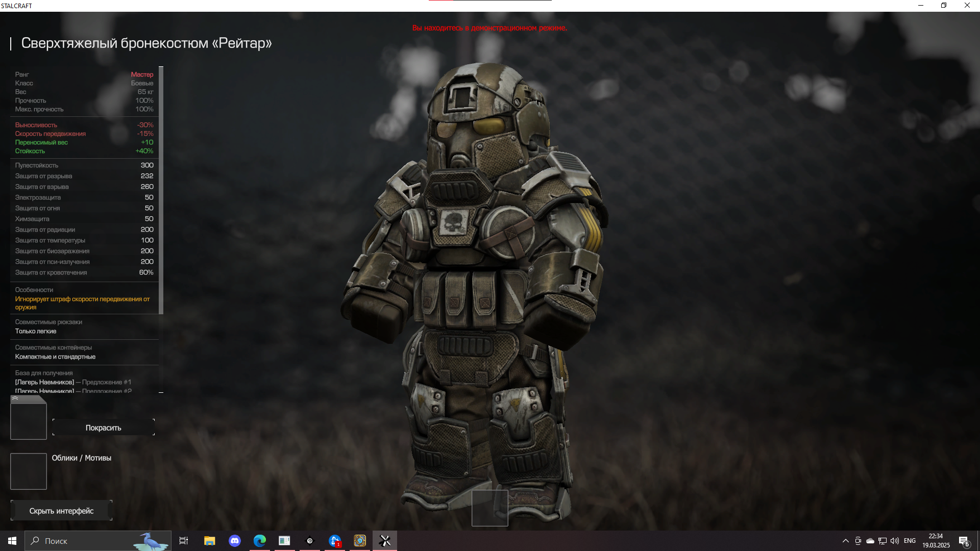The height and width of the screenshot is (551, 980).
Task: Click the OneDrive cloud tray icon
Action: coord(870,541)
